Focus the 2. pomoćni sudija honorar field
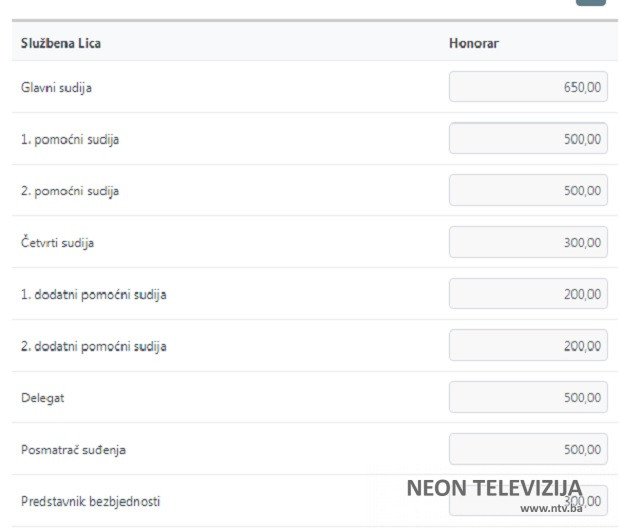The height and width of the screenshot is (529, 620). 528,190
